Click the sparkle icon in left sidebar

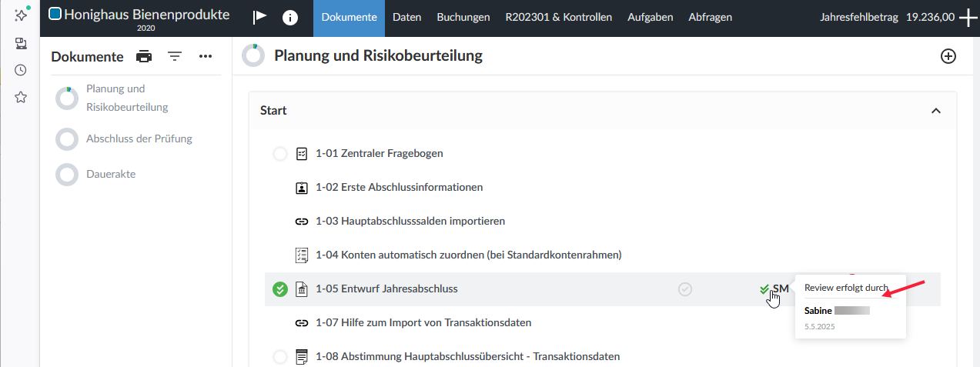[x=21, y=15]
